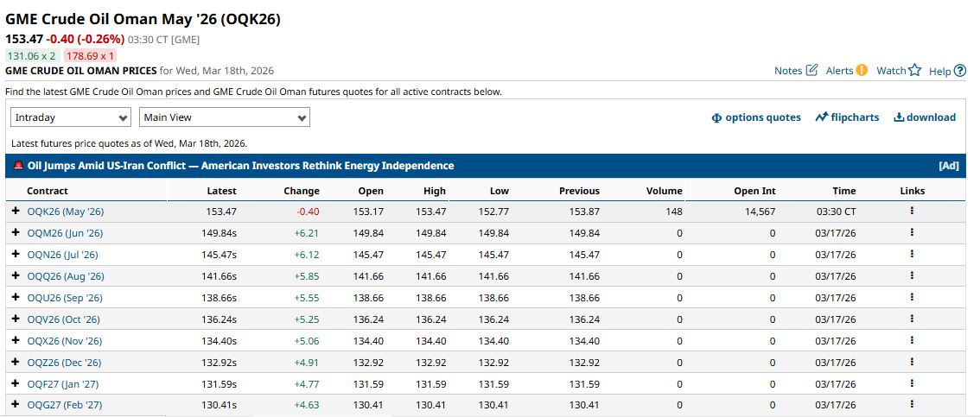
Task: Open links menu for OQX26 row
Action: pyautogui.click(x=912, y=340)
